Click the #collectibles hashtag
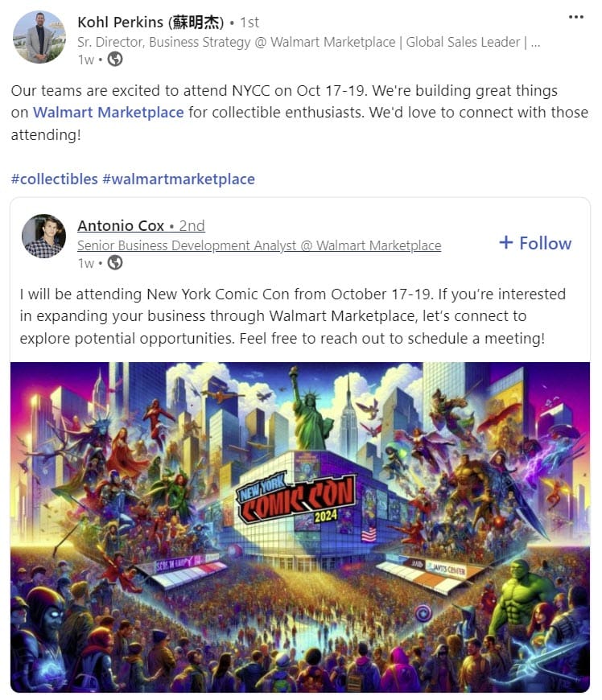602x700 pixels. [x=55, y=179]
